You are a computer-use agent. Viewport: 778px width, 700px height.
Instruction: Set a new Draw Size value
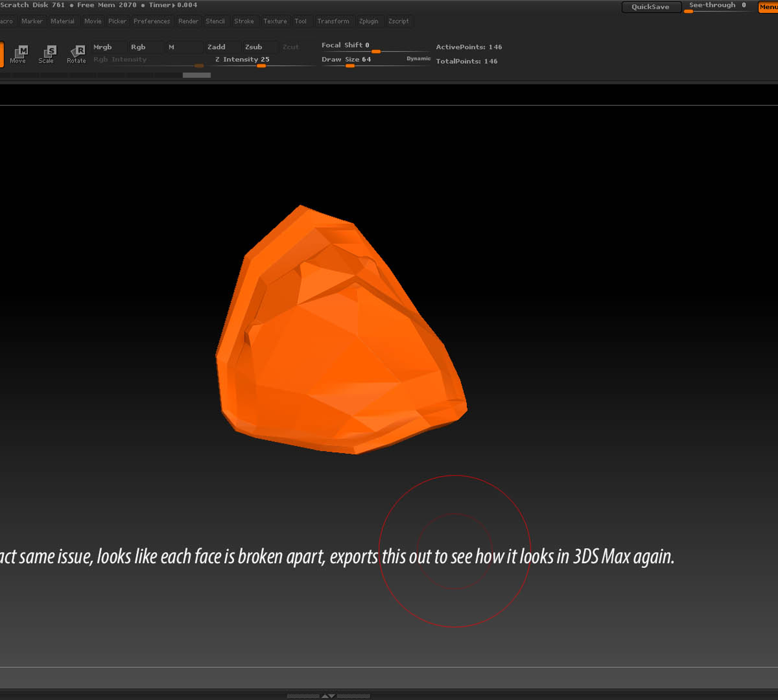tap(350, 66)
